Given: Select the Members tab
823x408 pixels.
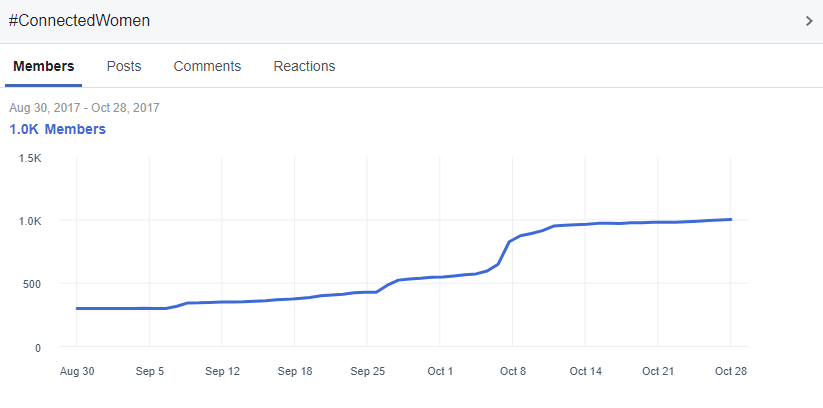Looking at the screenshot, I should click(x=44, y=67).
